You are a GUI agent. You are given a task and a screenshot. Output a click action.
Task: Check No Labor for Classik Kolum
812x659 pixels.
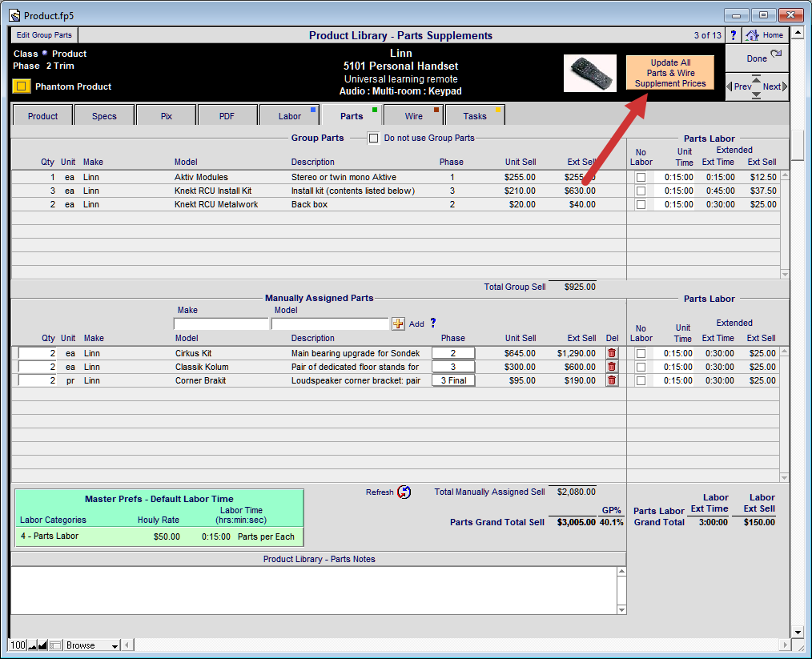[x=641, y=367]
